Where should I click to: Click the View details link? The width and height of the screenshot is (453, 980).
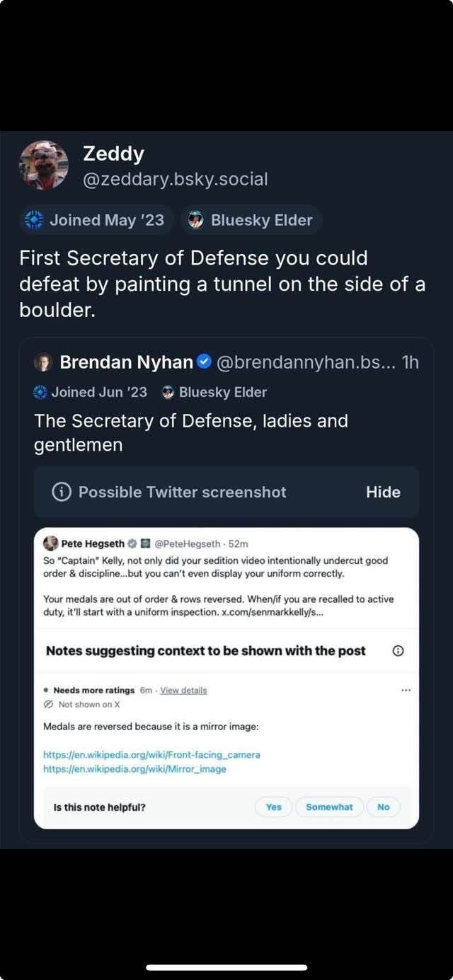(x=183, y=690)
